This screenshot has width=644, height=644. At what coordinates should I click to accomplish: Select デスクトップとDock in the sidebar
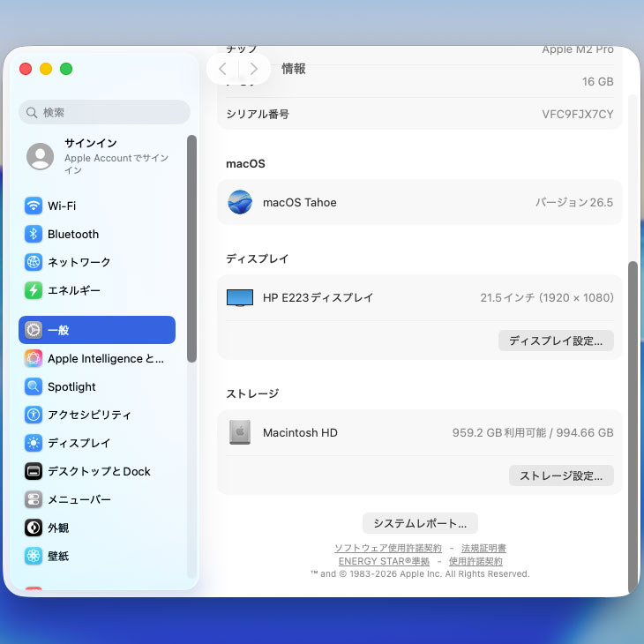[x=97, y=471]
